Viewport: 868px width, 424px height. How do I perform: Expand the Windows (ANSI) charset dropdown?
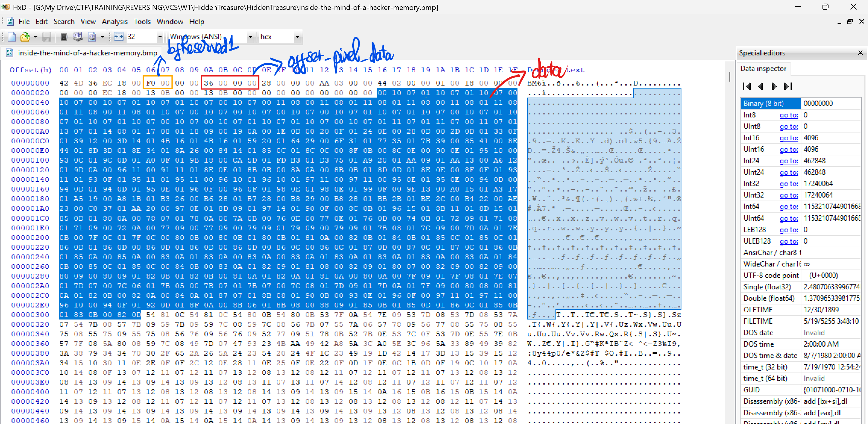coord(250,37)
